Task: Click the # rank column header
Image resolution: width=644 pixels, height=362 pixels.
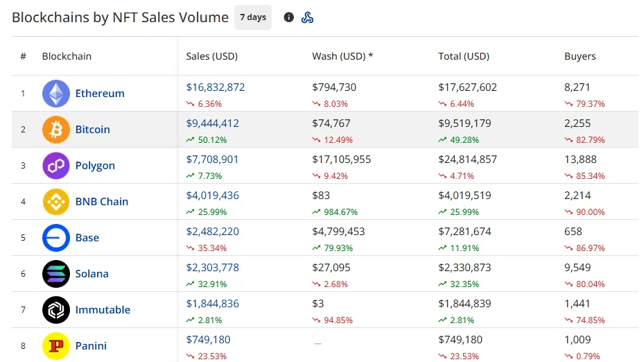Action: point(23,56)
